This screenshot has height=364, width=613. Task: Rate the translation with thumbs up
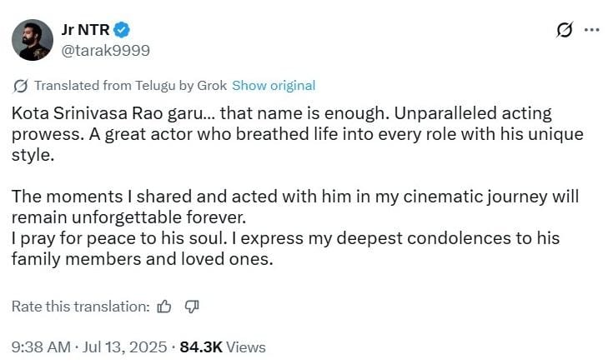click(x=164, y=307)
